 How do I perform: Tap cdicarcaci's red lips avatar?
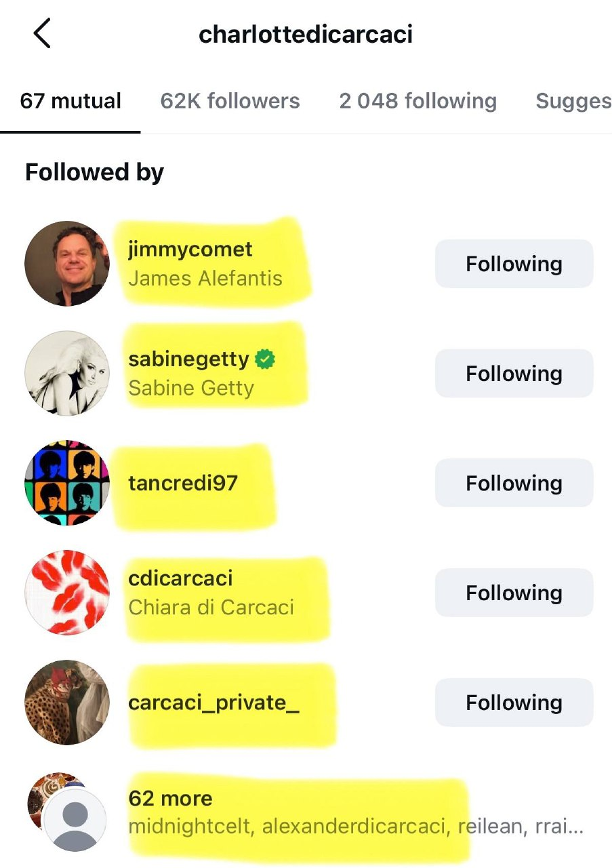(x=66, y=593)
